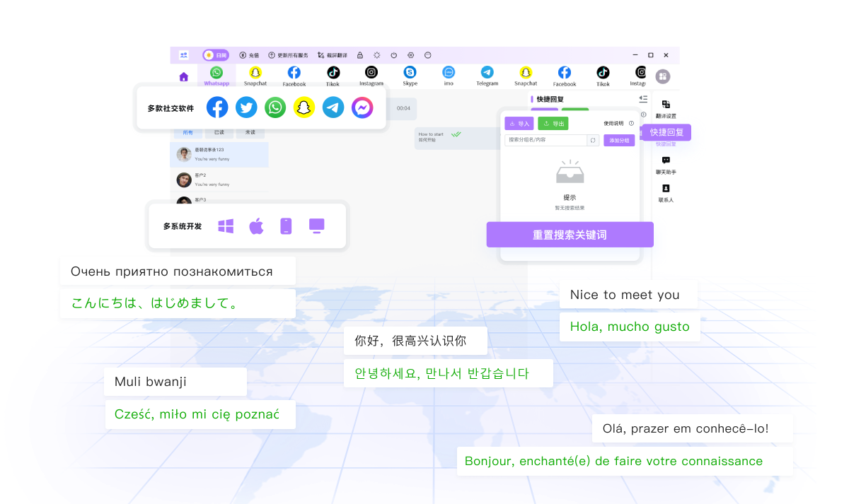Click the mobile phone icon in 多系统开发 card
The height and width of the screenshot is (504, 849).
pos(286,226)
